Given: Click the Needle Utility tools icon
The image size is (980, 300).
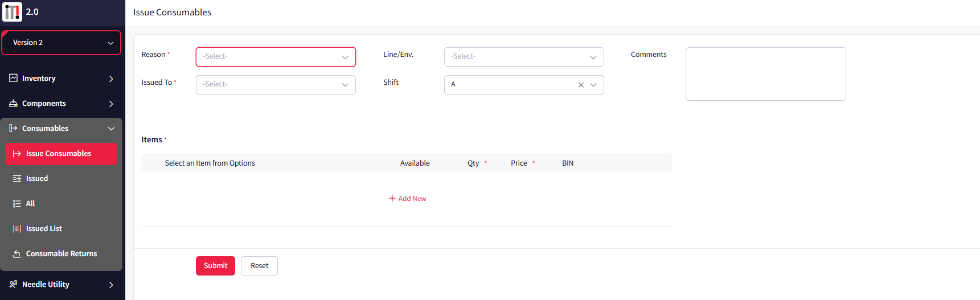Looking at the screenshot, I should pos(13,284).
